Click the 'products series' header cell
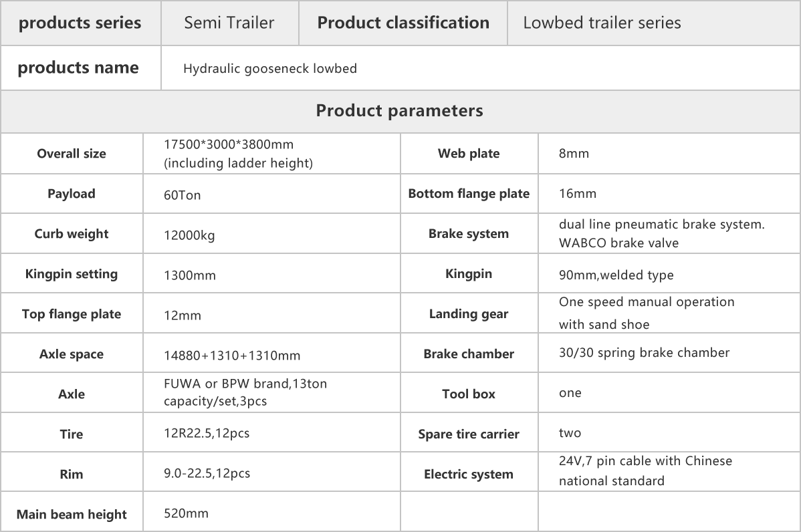Viewport: 801px width, 532px height. point(80,23)
